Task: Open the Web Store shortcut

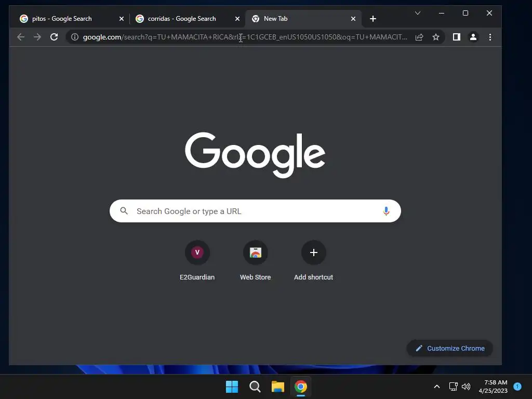Action: pyautogui.click(x=256, y=261)
